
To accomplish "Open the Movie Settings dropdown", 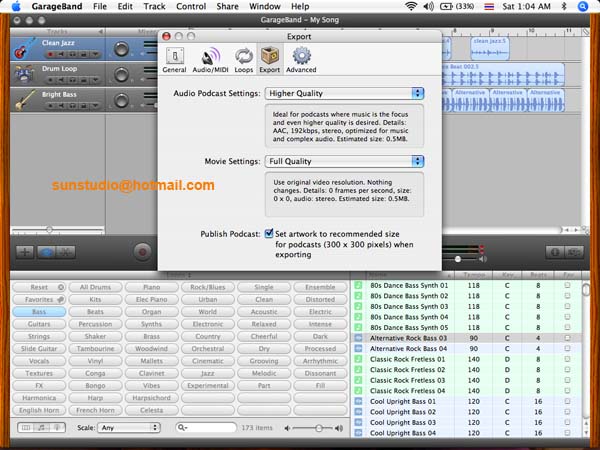I will (344, 161).
